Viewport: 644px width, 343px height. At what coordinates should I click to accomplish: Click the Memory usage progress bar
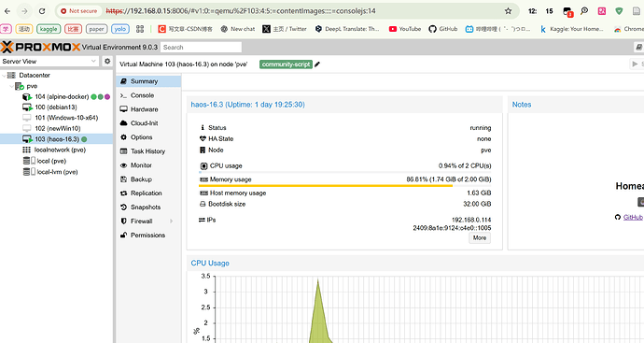(x=345, y=186)
